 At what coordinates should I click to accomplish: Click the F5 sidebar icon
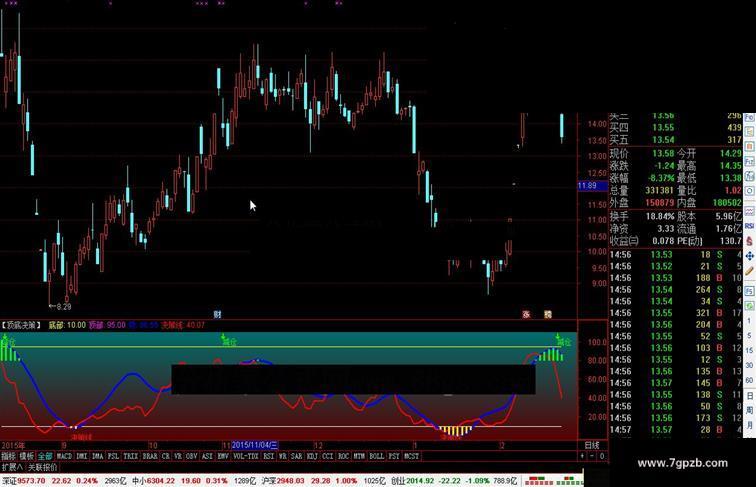[x=749, y=290]
